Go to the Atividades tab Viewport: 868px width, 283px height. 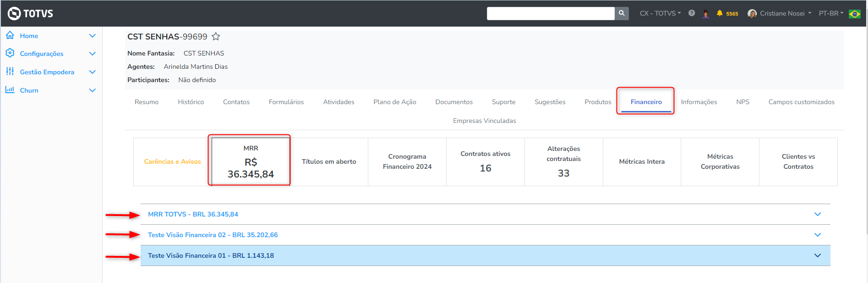338,102
